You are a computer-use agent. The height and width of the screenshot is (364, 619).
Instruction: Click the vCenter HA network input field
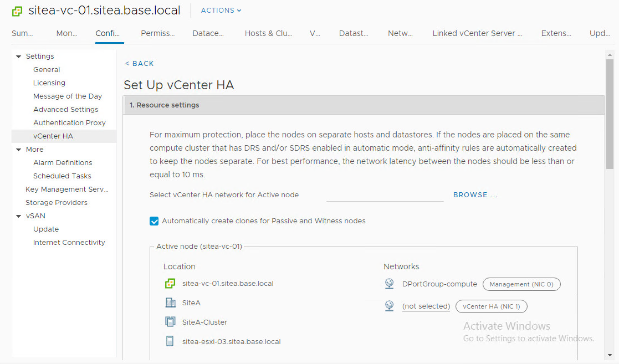point(385,195)
